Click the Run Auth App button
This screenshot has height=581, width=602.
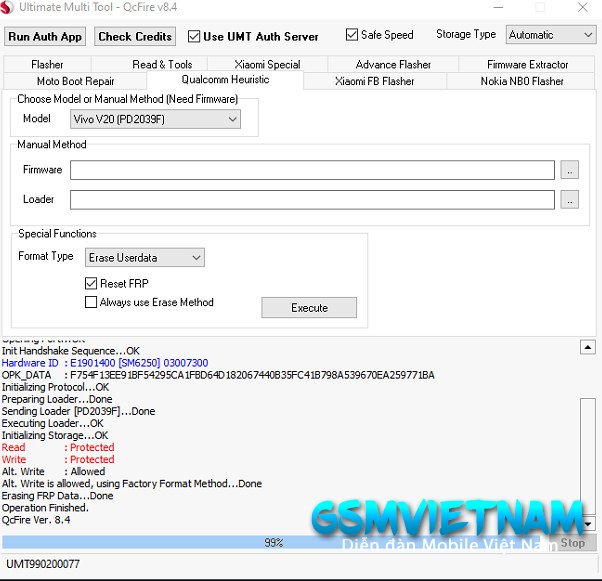[x=45, y=36]
